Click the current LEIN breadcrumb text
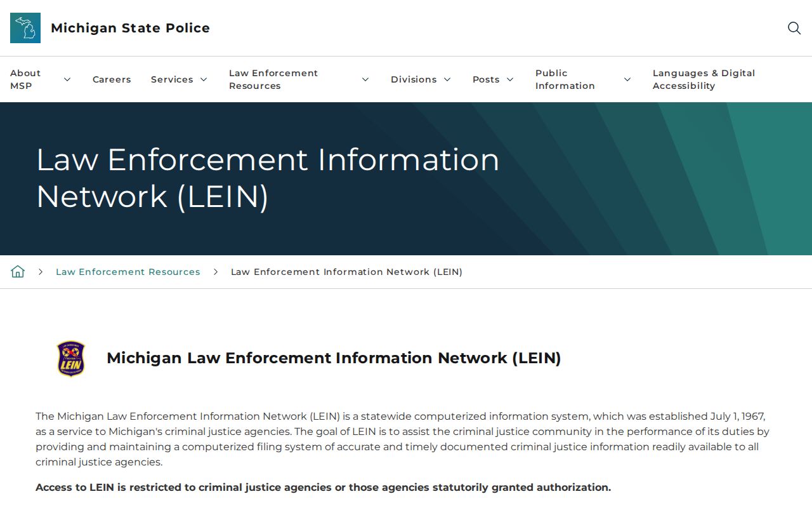This screenshot has height=508, width=812. point(347,272)
